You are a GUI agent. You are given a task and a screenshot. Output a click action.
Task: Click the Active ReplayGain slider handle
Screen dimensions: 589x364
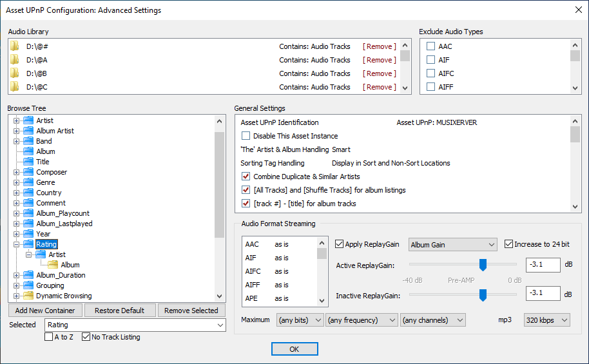coord(483,265)
